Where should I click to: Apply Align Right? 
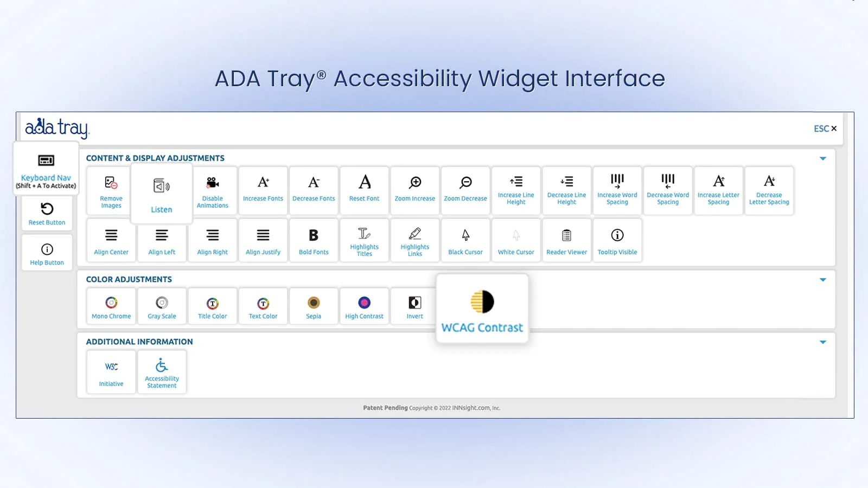[213, 241]
